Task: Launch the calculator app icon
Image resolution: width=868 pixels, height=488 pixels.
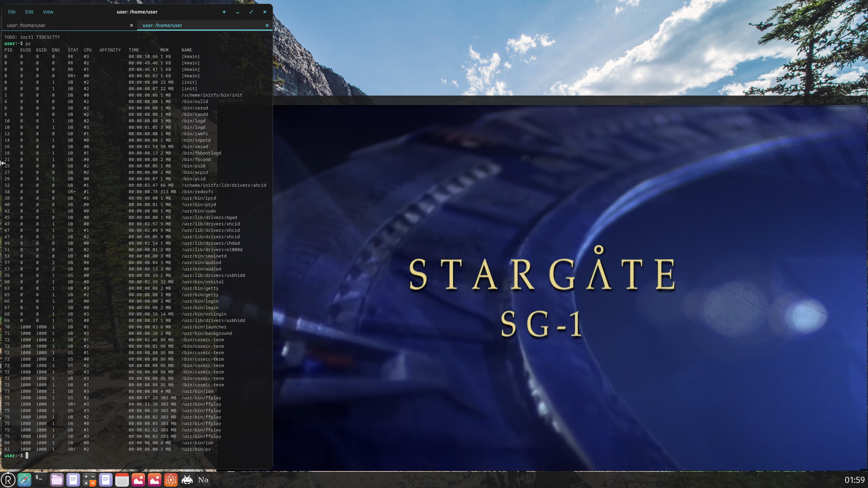Action: pyautogui.click(x=90, y=480)
